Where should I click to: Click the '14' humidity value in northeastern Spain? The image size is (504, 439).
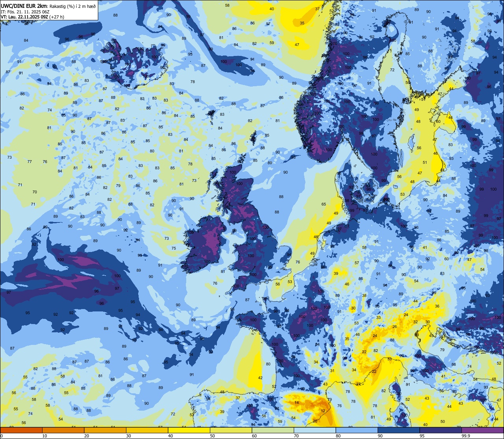pyautogui.click(x=296, y=402)
